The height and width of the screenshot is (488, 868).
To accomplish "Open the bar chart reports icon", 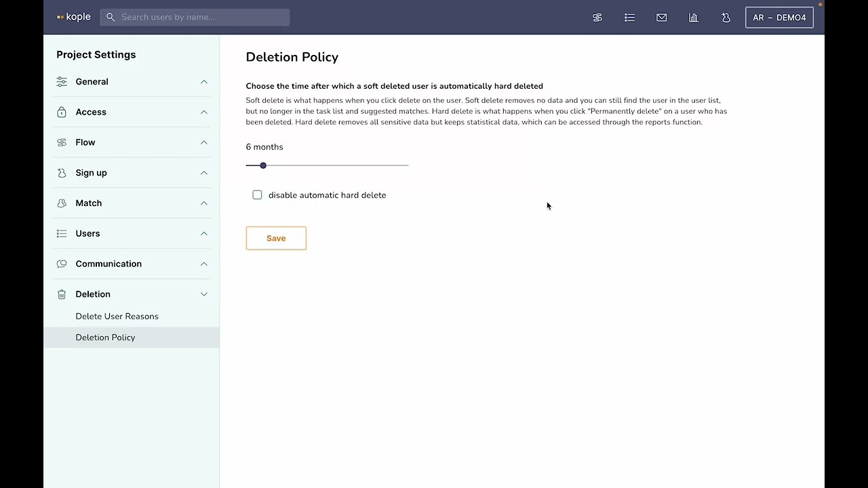I will (x=694, y=18).
